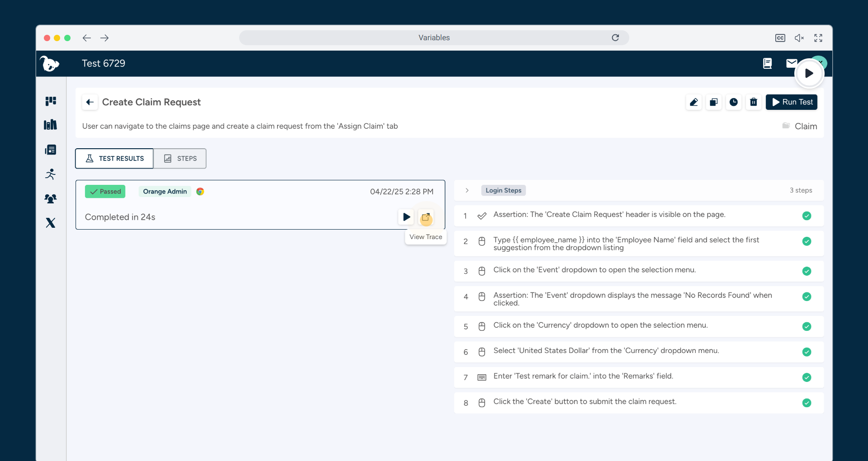This screenshot has width=868, height=461.
Task: Open the dashboard grid icon in sidebar
Action: pyautogui.click(x=51, y=101)
